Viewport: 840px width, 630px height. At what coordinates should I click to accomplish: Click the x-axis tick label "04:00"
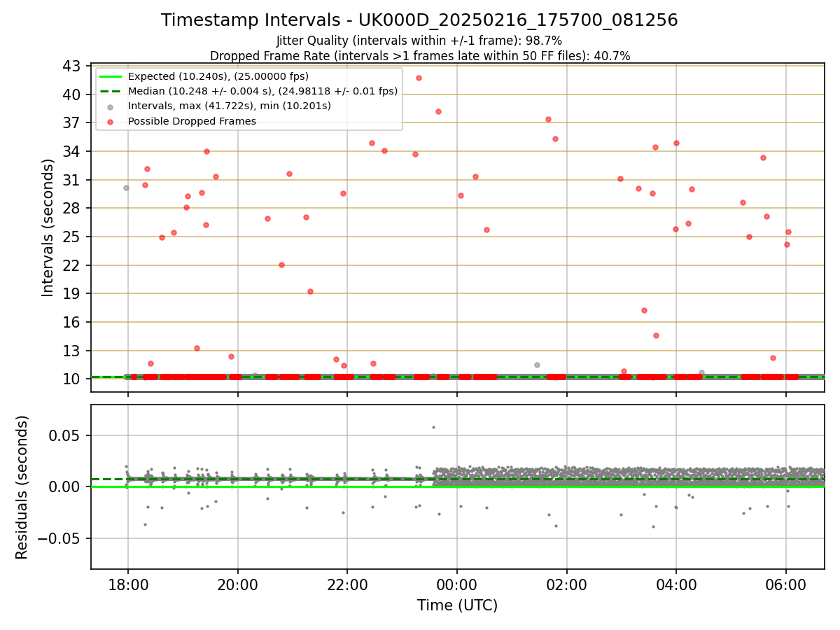tap(676, 584)
